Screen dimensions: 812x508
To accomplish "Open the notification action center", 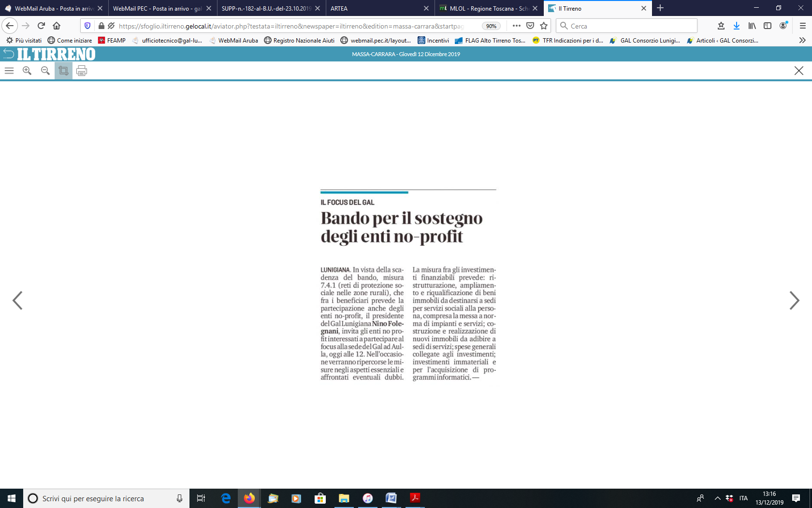I will point(796,498).
